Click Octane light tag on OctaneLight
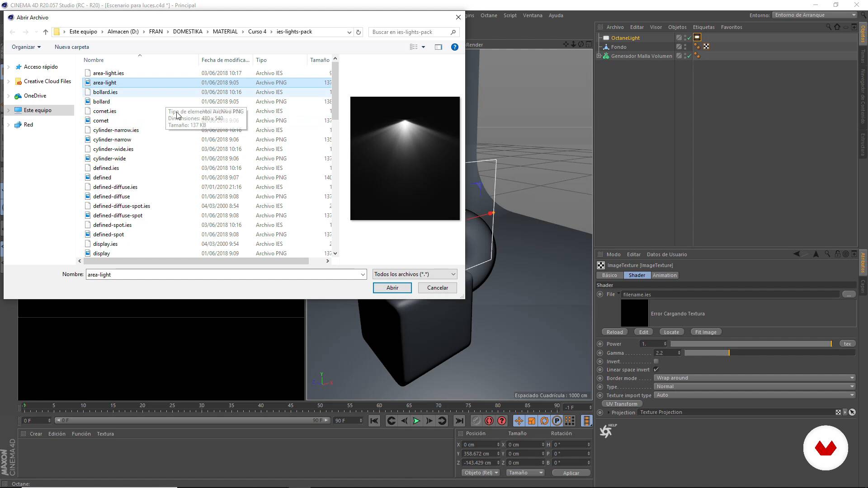The width and height of the screenshot is (868, 488). (697, 38)
